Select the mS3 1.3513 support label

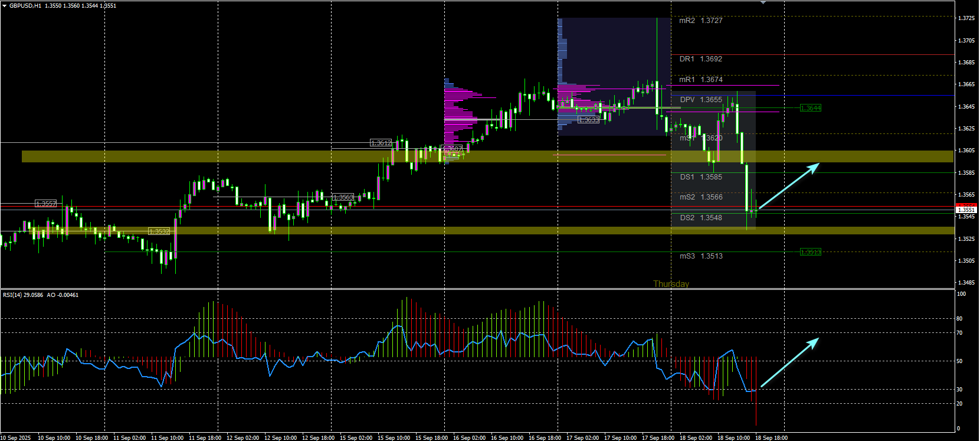[700, 256]
